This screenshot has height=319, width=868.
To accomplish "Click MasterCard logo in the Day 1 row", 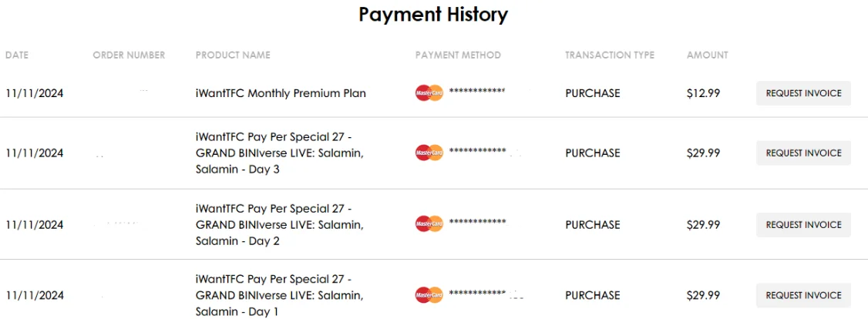I will pyautogui.click(x=429, y=294).
